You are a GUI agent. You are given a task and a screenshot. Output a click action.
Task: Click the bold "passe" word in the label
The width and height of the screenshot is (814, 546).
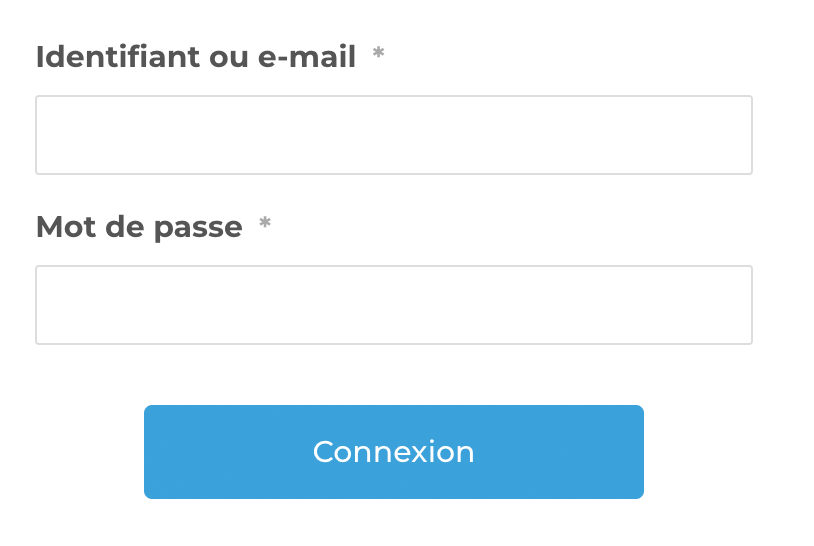point(198,229)
